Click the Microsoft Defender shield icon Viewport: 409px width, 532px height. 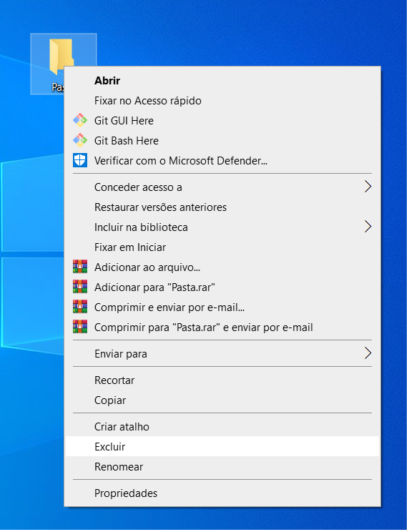coord(80,160)
